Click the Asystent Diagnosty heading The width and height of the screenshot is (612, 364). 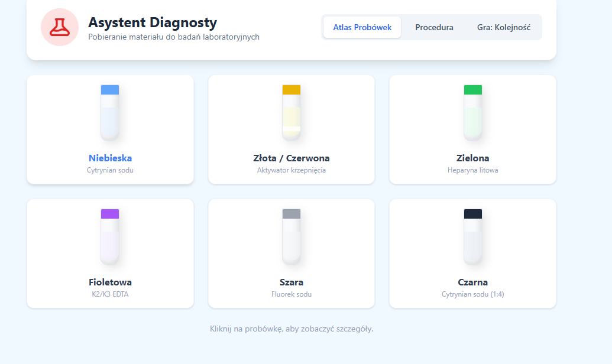[x=153, y=23]
